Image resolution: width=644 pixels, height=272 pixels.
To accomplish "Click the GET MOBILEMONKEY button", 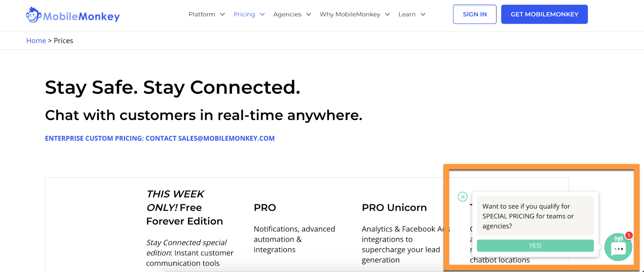I will pos(544,14).
